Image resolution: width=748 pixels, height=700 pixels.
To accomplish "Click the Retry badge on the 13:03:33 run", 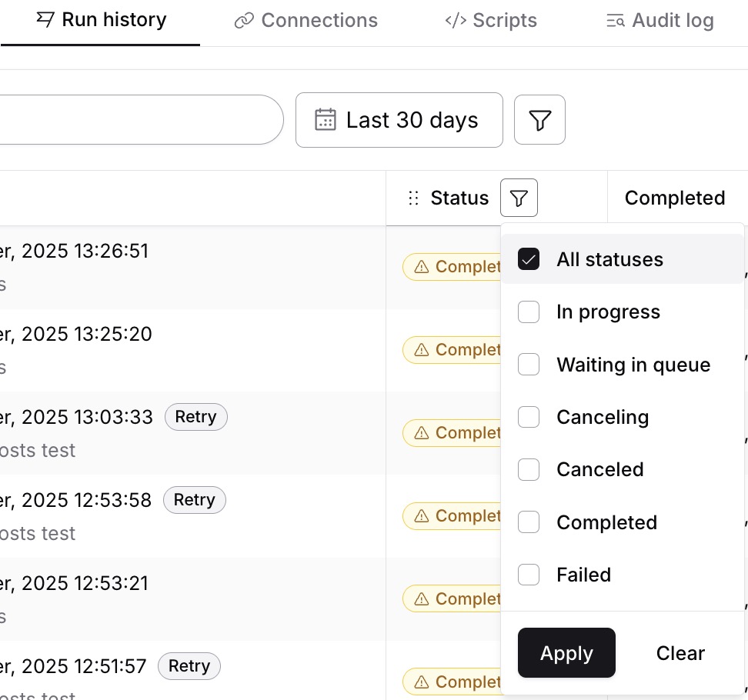I will [196, 417].
